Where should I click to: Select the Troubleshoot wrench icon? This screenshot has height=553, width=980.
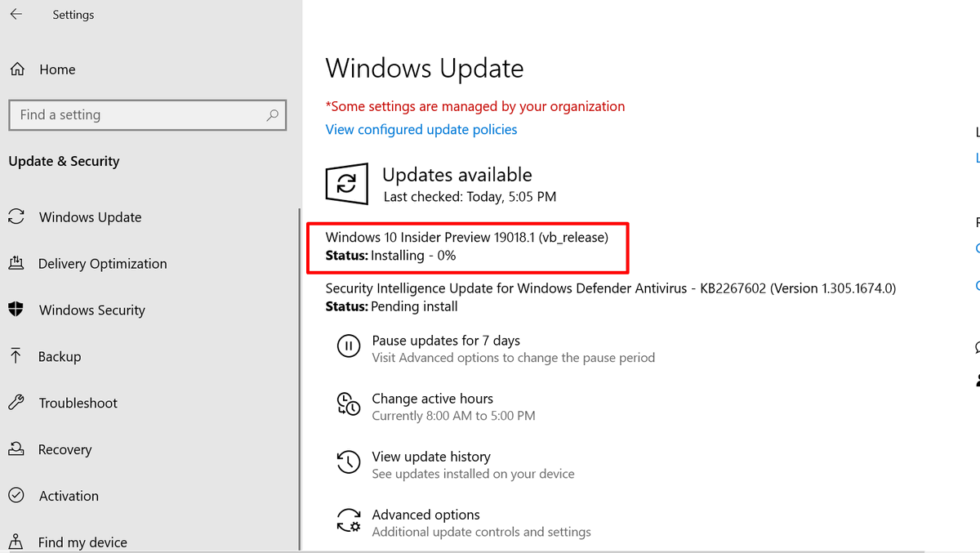coord(16,403)
